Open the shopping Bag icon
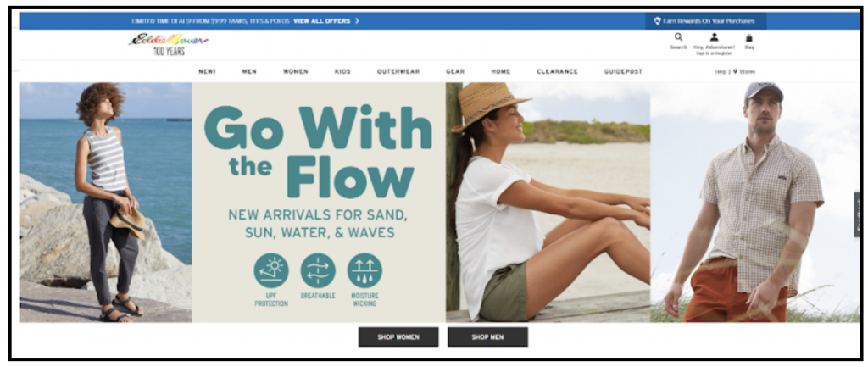 [749, 37]
